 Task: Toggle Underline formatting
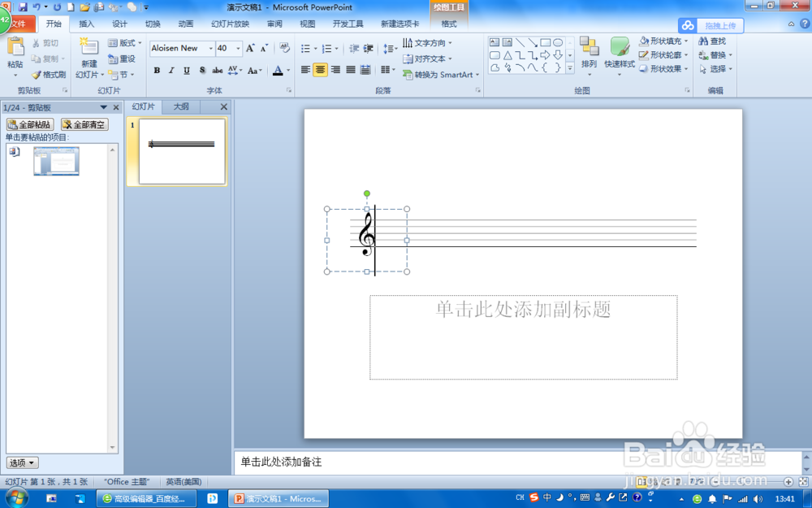click(x=185, y=70)
